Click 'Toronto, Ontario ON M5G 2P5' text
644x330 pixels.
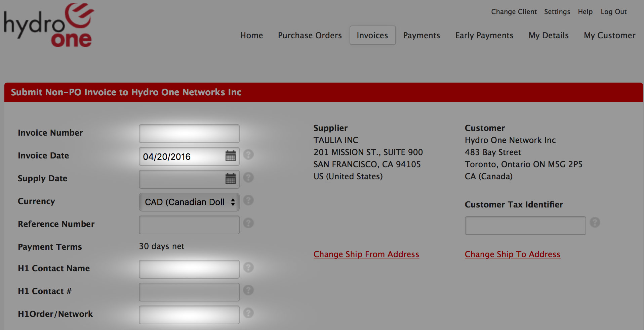click(x=523, y=164)
